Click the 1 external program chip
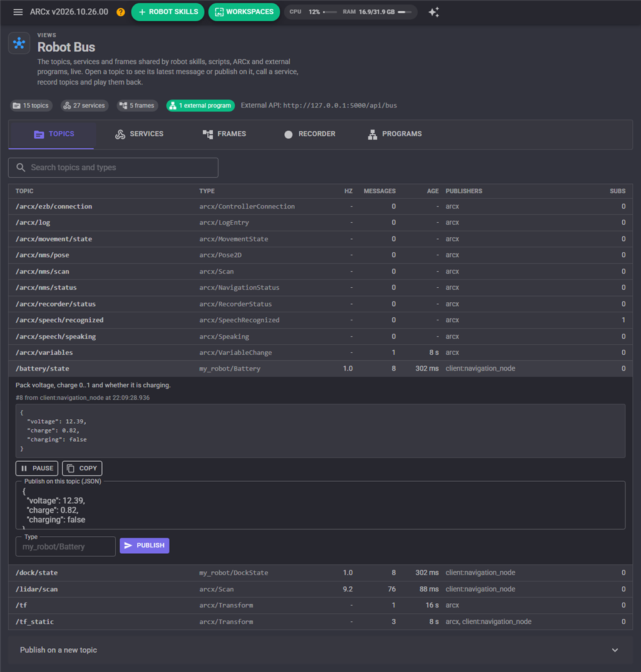The height and width of the screenshot is (672, 641). (x=200, y=105)
